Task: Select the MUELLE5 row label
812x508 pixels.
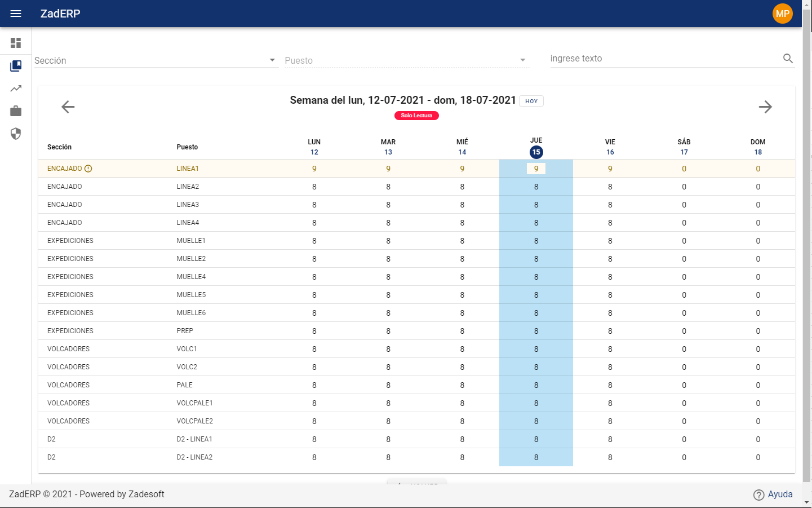Action: (191, 295)
